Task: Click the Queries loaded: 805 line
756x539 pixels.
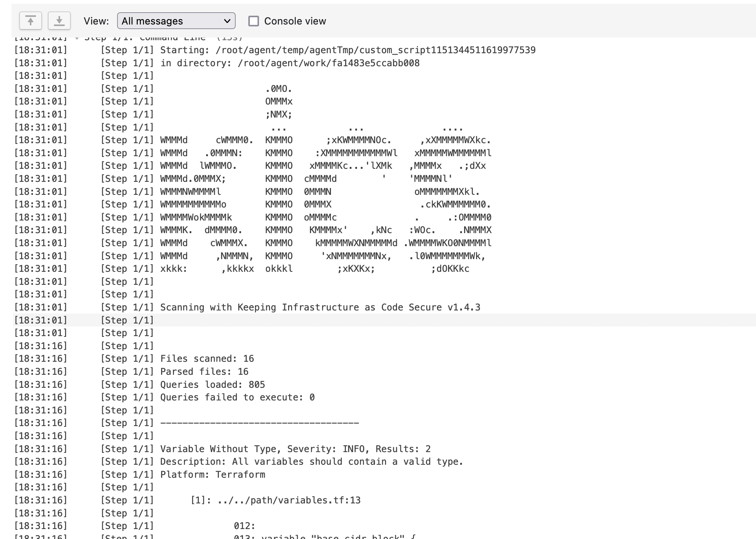Action: click(x=212, y=385)
